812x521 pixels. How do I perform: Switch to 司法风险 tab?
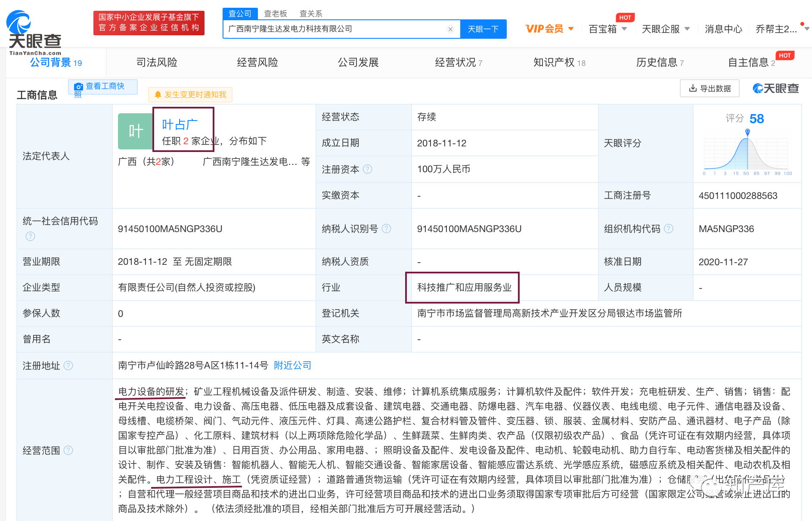(157, 62)
